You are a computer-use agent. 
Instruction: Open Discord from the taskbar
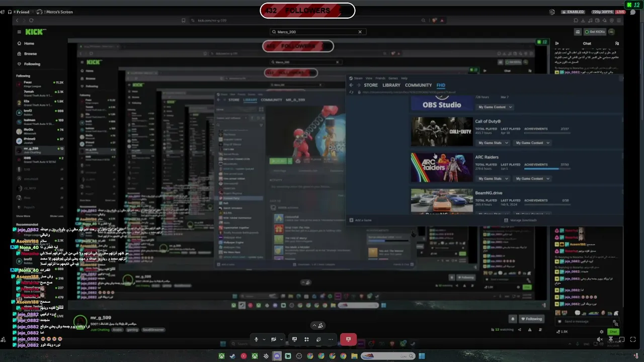(x=277, y=356)
